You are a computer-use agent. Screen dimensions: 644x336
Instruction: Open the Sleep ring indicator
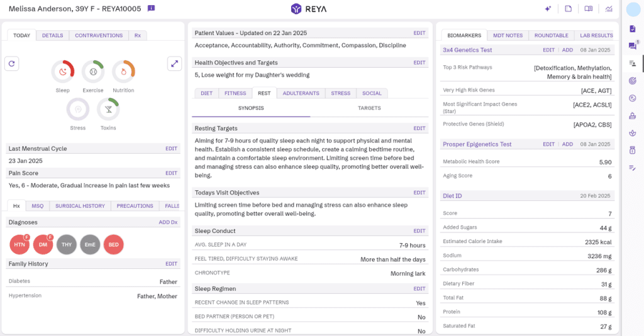tap(62, 72)
